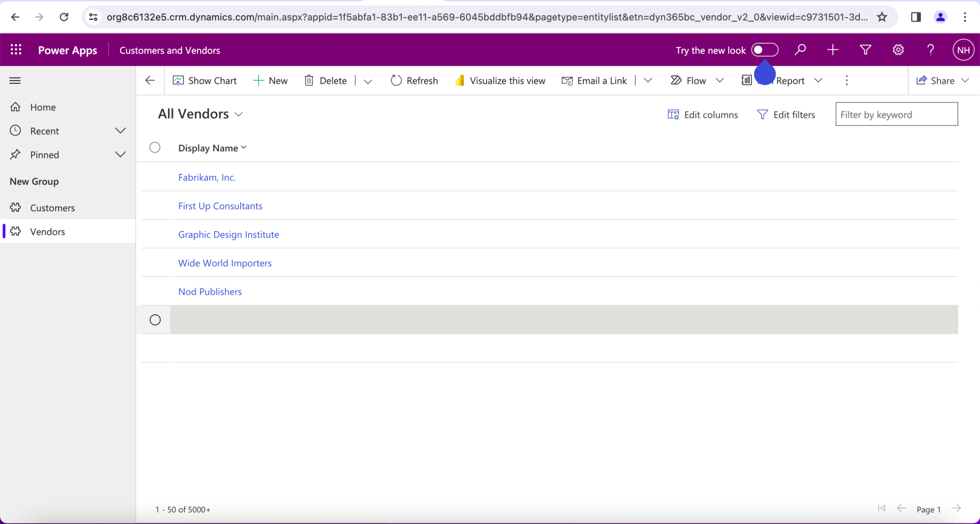This screenshot has width=980, height=524.
Task: Open the Fabrikam, Inc. vendor record
Action: 207,177
